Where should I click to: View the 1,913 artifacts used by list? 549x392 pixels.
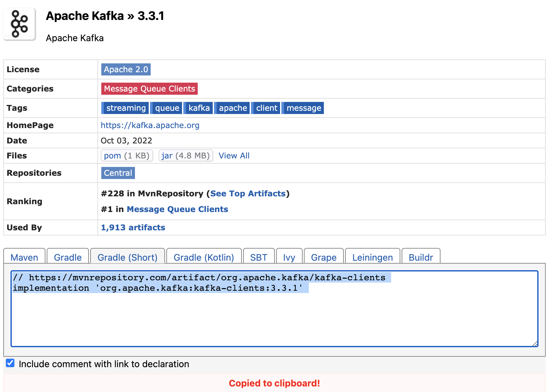133,227
